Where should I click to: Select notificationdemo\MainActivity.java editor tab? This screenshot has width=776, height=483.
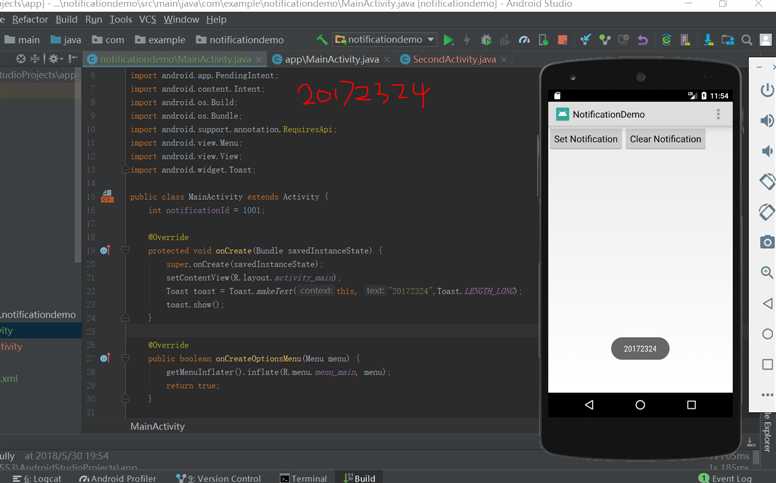coord(176,59)
